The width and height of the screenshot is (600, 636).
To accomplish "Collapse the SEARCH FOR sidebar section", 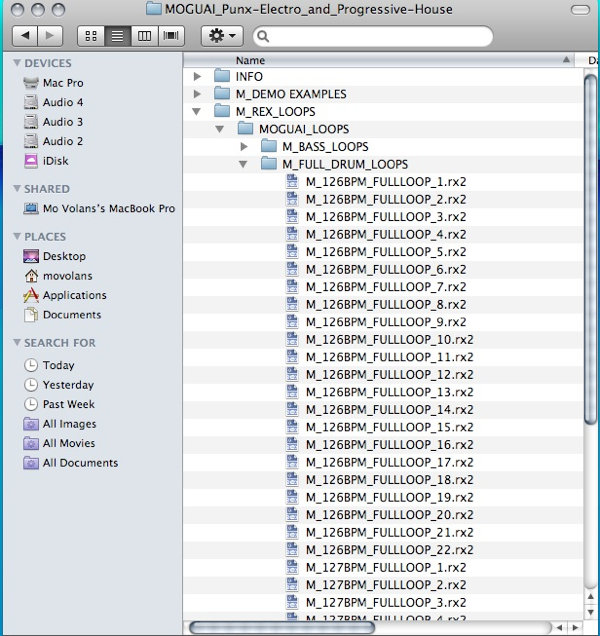I will [x=17, y=342].
